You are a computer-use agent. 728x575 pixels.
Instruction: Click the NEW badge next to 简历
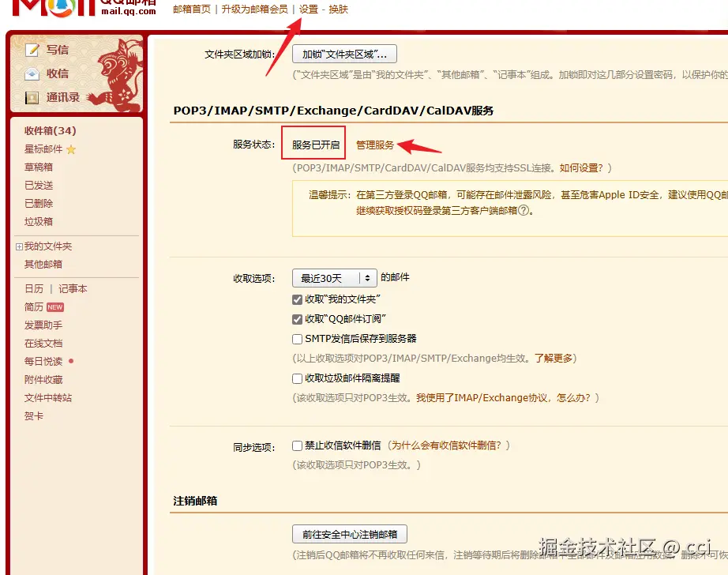click(x=54, y=307)
